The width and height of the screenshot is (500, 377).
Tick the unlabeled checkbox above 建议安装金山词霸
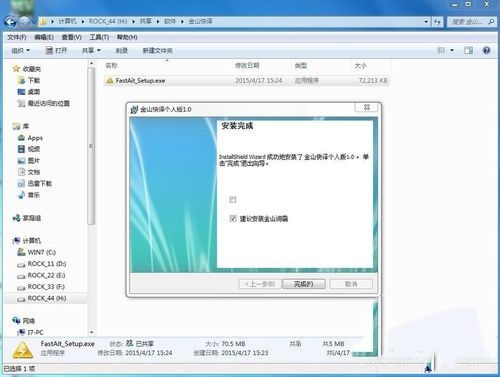pos(233,200)
